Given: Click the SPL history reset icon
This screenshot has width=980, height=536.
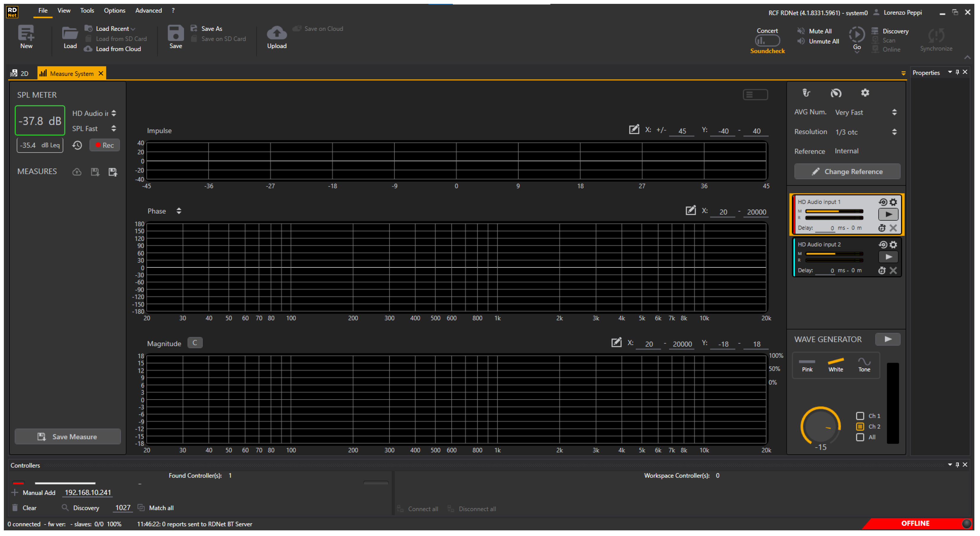Looking at the screenshot, I should click(x=77, y=145).
